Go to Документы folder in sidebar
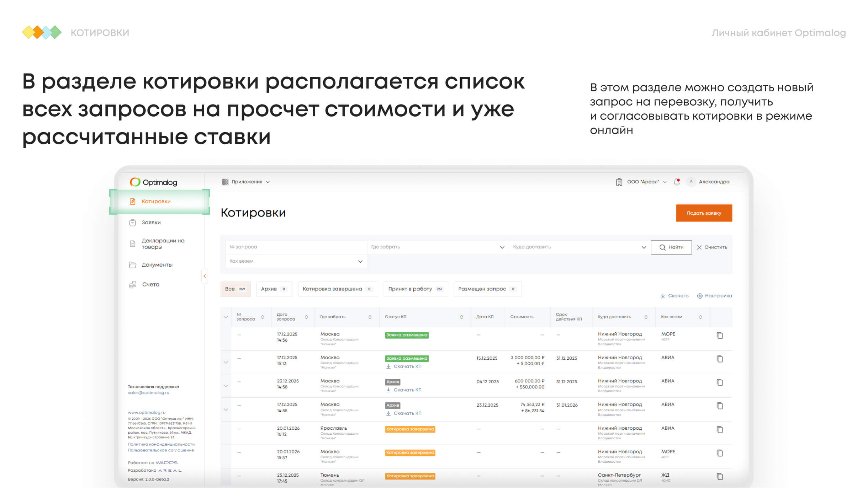Viewport: 868px width, 488px height. (x=157, y=265)
